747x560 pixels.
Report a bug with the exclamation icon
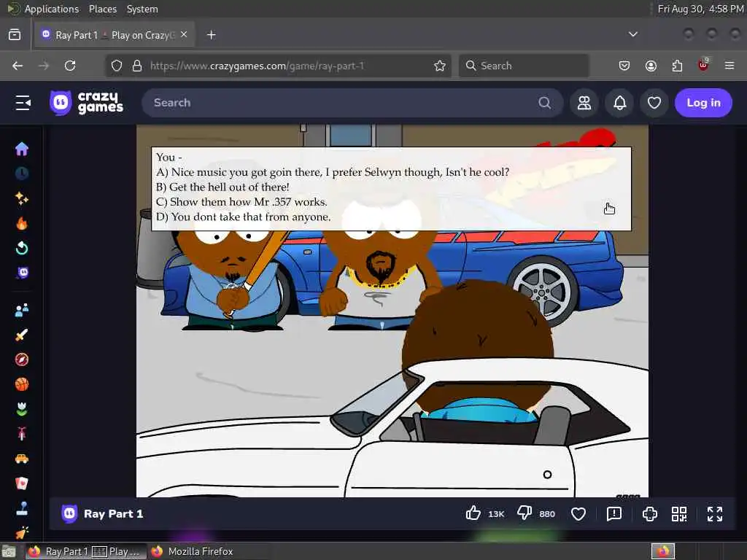[x=614, y=514]
